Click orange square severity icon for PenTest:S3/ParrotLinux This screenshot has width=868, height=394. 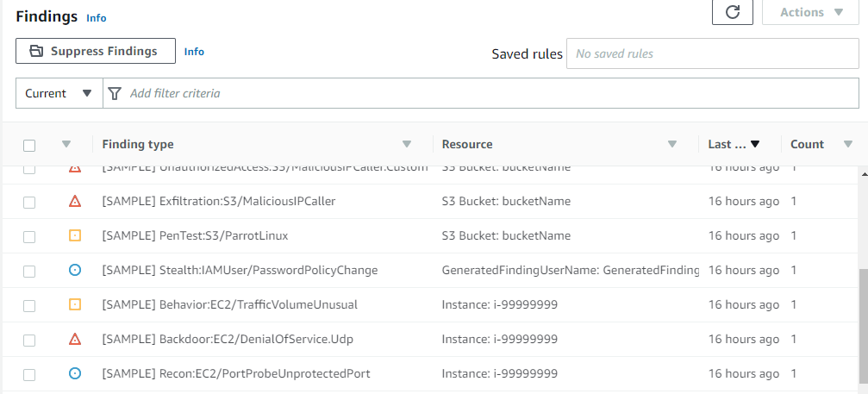pos(74,235)
